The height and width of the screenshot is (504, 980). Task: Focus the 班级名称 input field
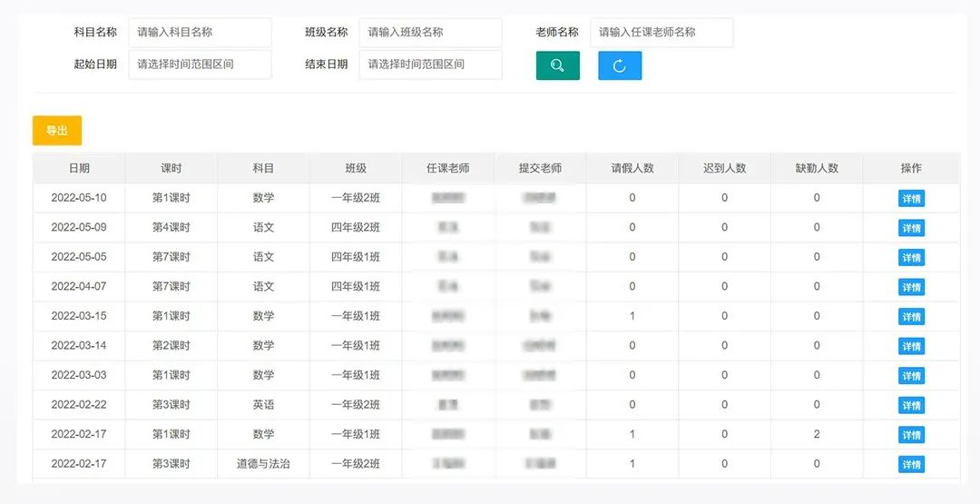coord(431,33)
